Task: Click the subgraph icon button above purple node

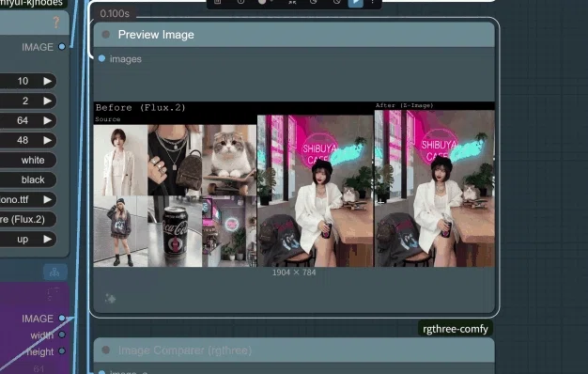Action: click(x=54, y=272)
